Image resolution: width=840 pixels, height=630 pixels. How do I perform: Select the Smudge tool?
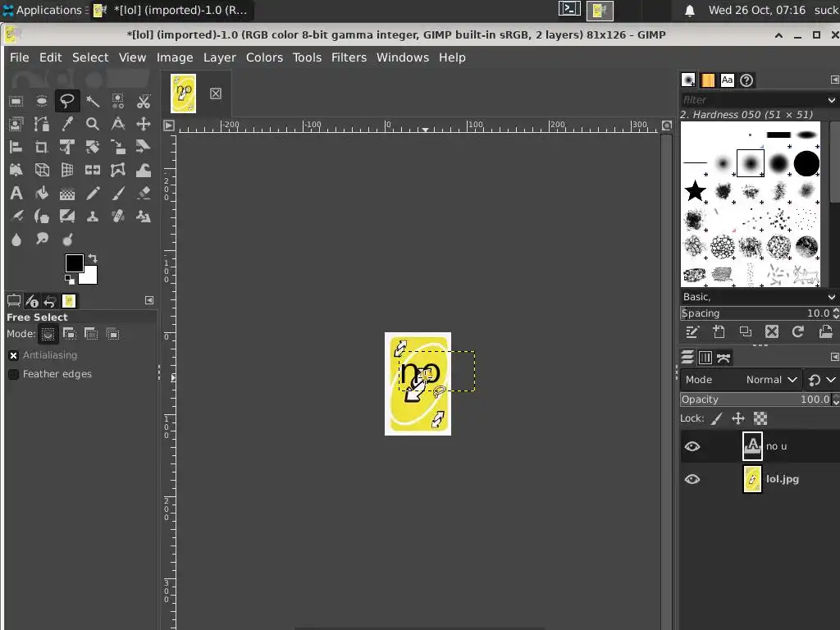(42, 240)
